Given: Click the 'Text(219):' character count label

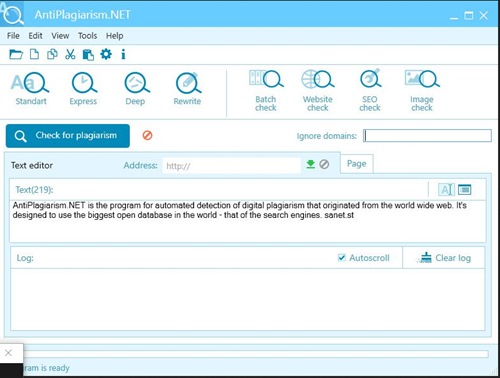Looking at the screenshot, I should 34,190.
